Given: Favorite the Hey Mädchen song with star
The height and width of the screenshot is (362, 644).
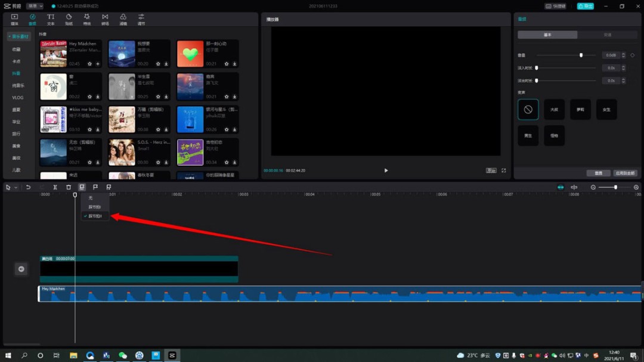Looking at the screenshot, I should [90, 64].
